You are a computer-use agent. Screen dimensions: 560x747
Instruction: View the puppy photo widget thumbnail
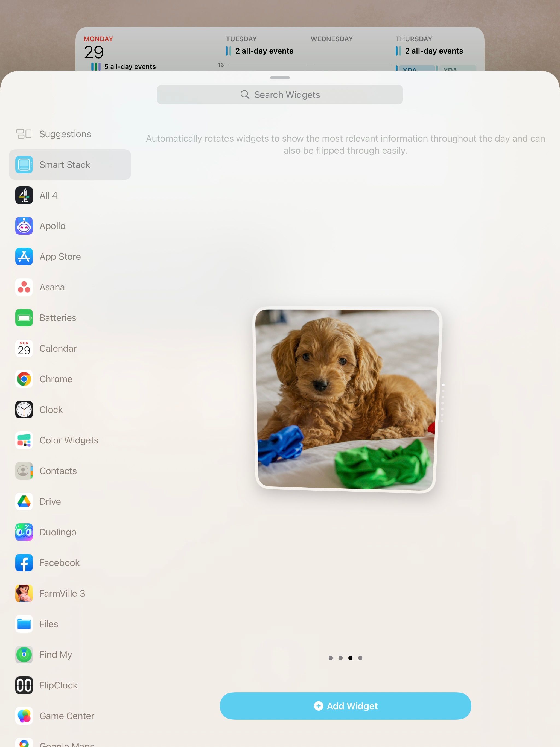346,399
